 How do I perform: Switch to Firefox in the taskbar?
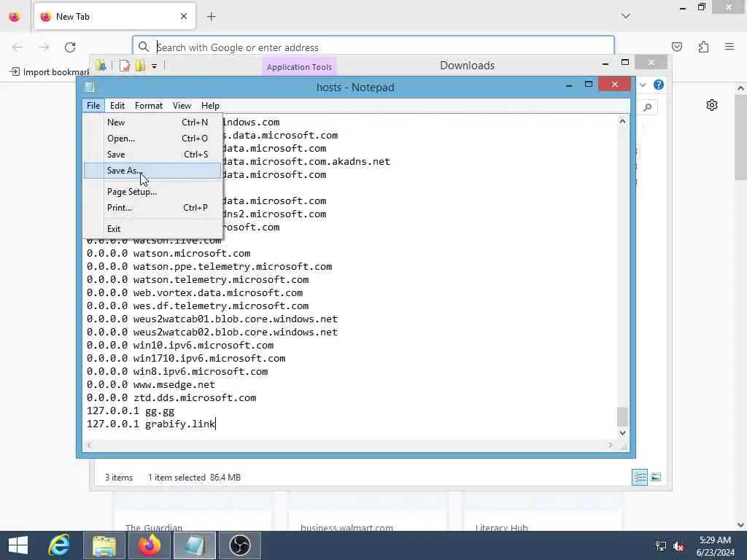(x=150, y=545)
